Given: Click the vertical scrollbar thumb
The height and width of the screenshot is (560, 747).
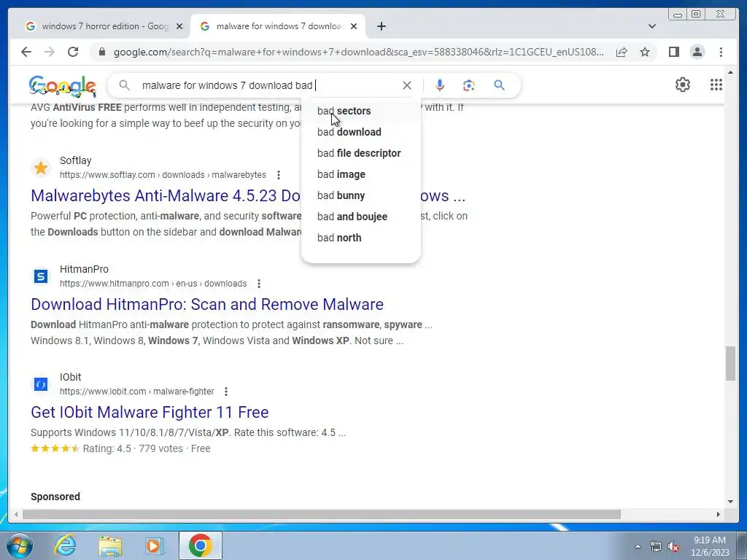Looking at the screenshot, I should (730, 363).
